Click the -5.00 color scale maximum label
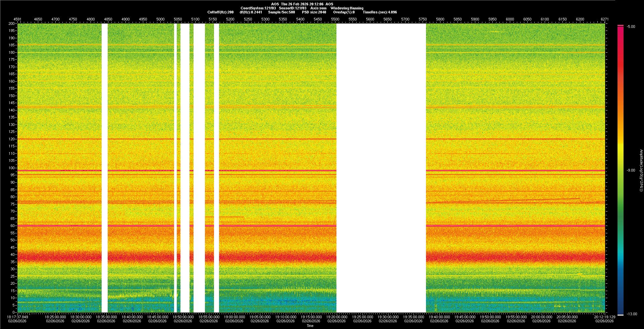The width and height of the screenshot is (644, 329). [x=631, y=27]
